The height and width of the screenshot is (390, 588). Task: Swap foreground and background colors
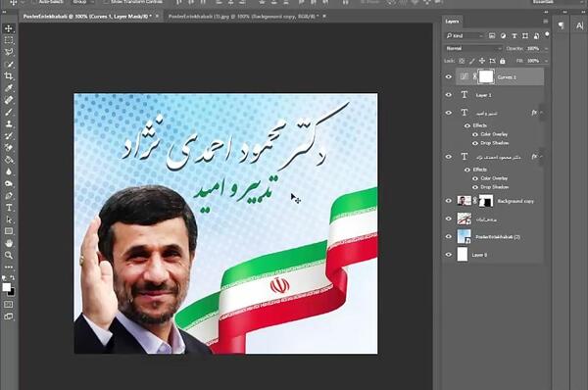point(12,278)
